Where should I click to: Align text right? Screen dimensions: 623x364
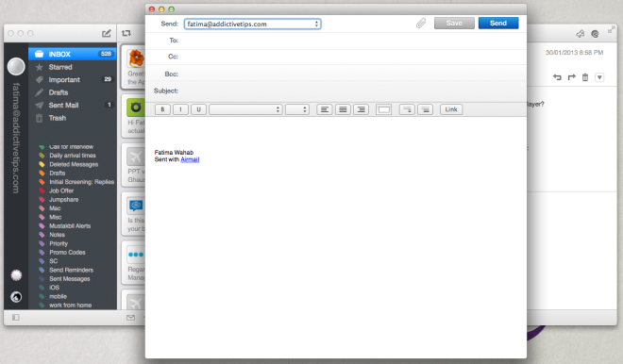[x=362, y=109]
